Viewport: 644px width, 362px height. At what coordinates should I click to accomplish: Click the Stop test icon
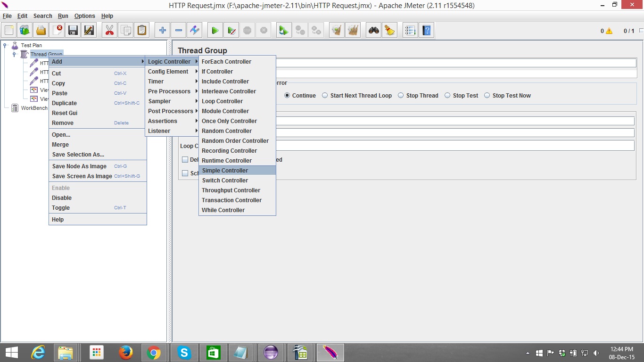pos(247,31)
